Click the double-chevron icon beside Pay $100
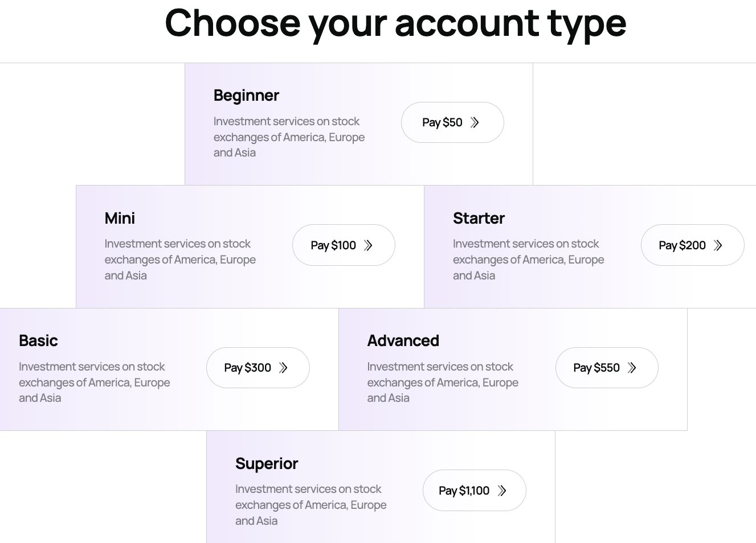This screenshot has height=543, width=756. (368, 245)
